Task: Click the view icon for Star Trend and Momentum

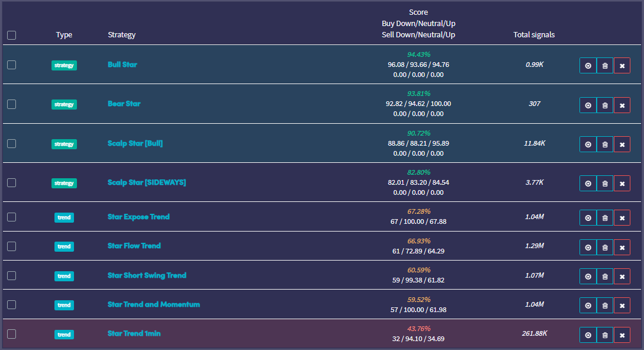Action: pos(588,305)
